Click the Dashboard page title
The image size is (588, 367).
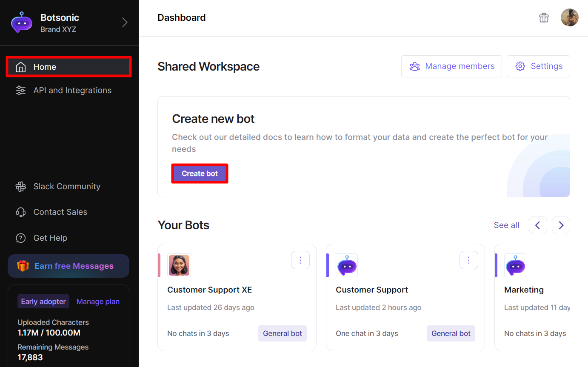click(182, 18)
